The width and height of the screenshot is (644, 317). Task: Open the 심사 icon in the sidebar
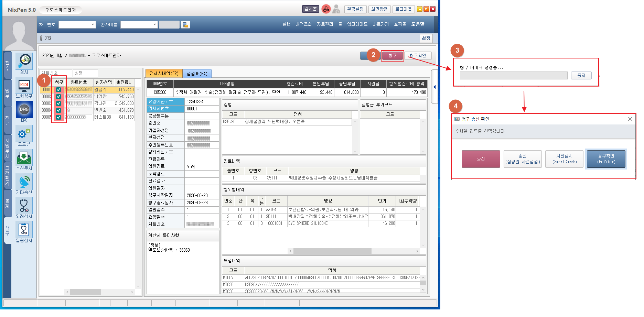click(24, 61)
